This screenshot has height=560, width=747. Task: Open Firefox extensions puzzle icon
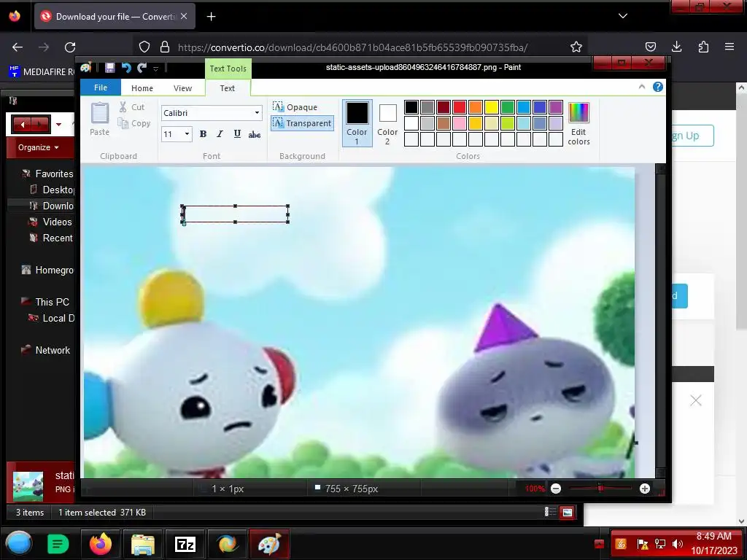(x=703, y=47)
